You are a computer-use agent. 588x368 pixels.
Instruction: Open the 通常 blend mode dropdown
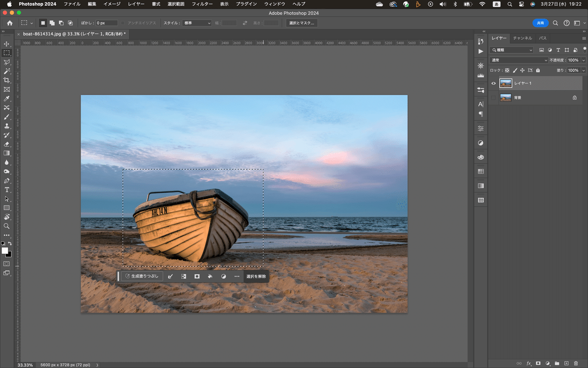point(518,60)
